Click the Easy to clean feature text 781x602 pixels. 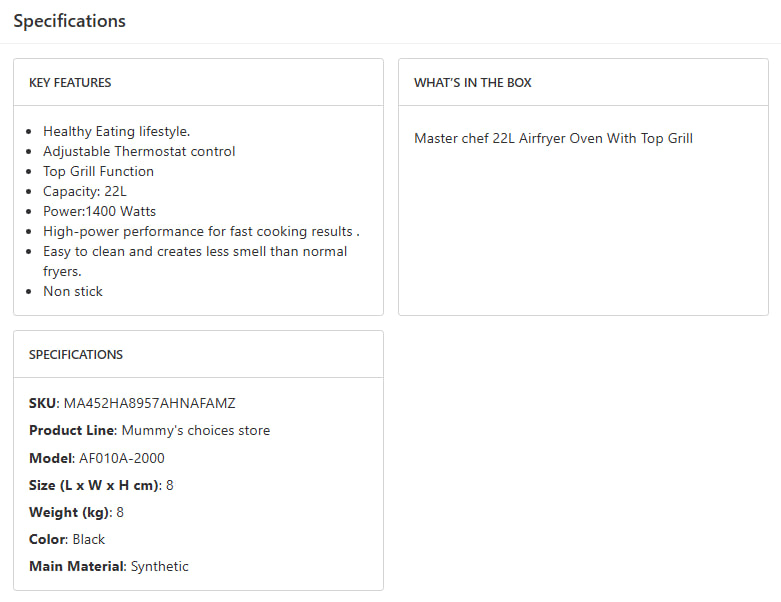(x=195, y=251)
